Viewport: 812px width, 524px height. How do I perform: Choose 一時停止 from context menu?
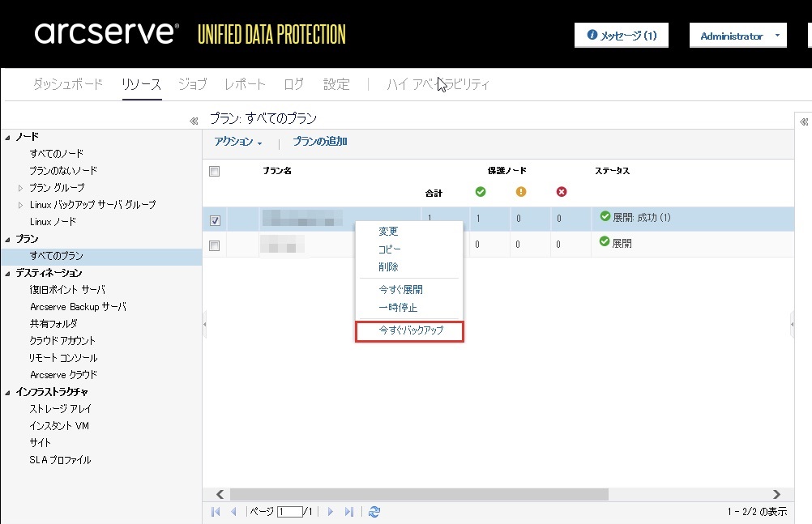398,308
